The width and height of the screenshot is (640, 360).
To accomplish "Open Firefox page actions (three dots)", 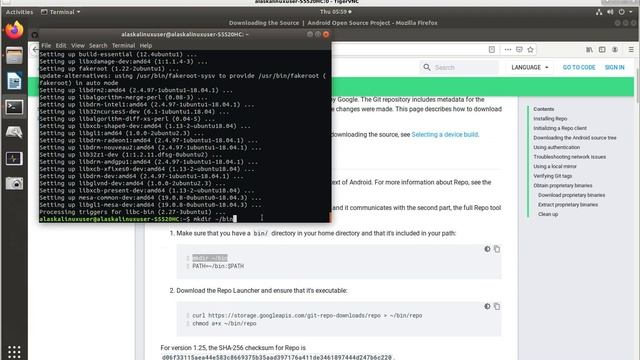I will tap(507, 49).
